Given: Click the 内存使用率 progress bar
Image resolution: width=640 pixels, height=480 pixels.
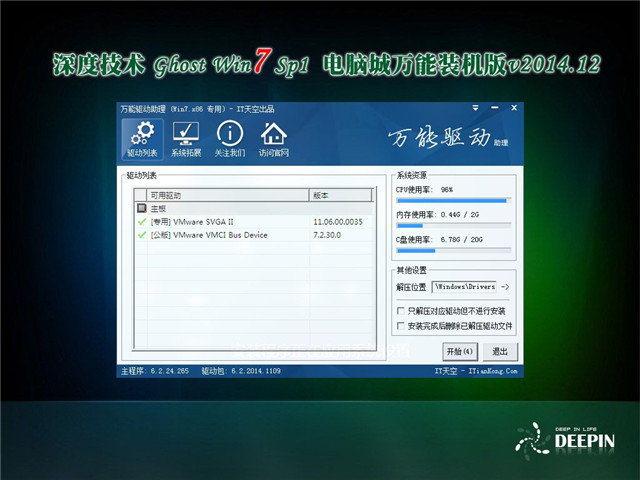Looking at the screenshot, I should coord(453,225).
